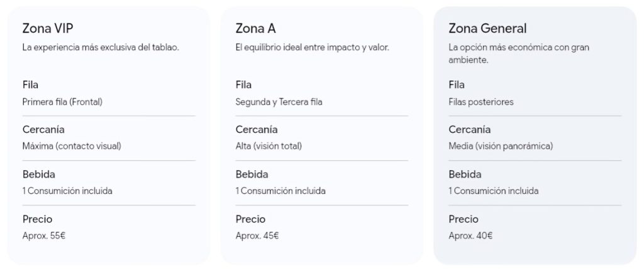Viewport: 644px width, 269px height.
Task: Select the Zona A card heading
Action: point(255,28)
